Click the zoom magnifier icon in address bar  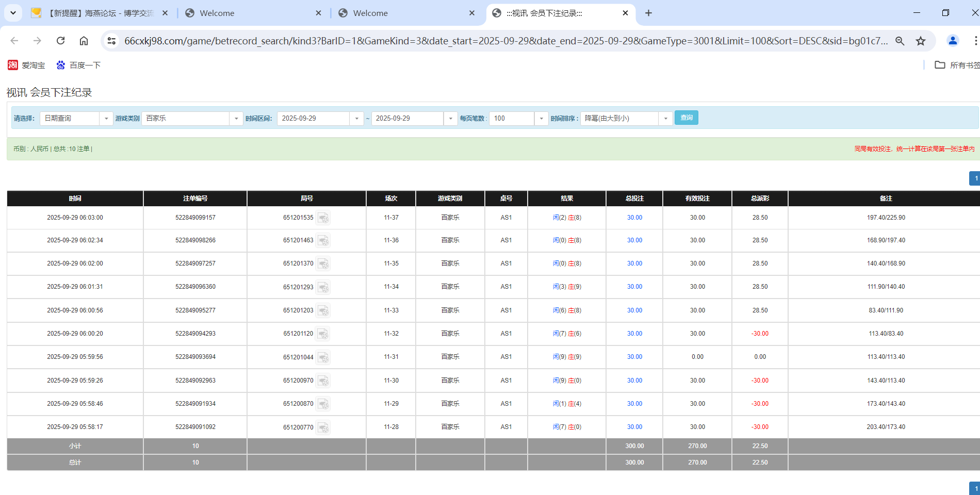click(x=900, y=41)
